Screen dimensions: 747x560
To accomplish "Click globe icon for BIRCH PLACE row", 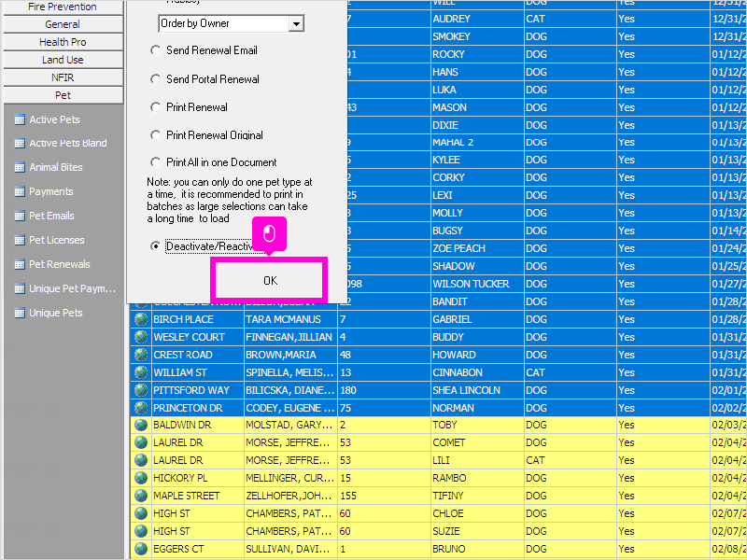I will (x=141, y=319).
